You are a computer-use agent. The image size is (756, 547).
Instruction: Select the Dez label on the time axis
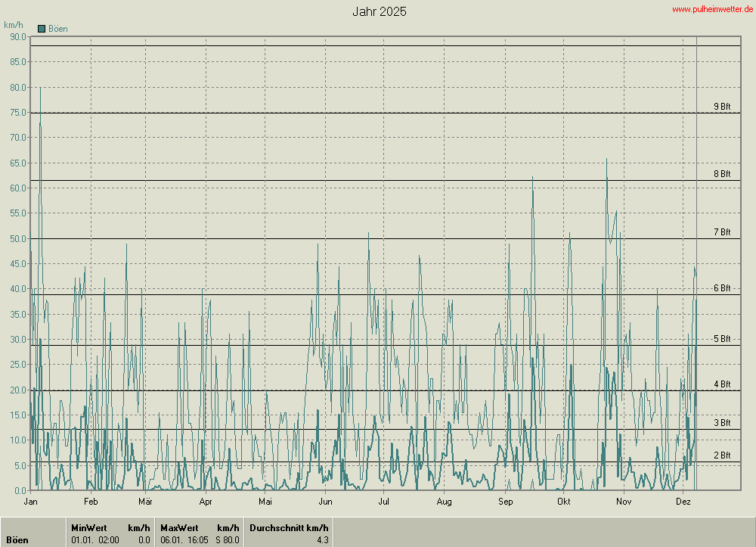click(683, 502)
